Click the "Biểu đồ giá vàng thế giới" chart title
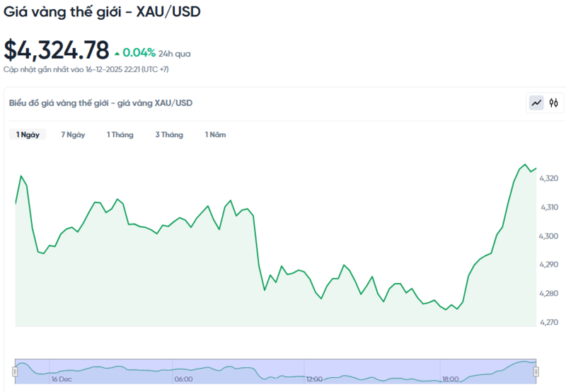 pos(100,103)
